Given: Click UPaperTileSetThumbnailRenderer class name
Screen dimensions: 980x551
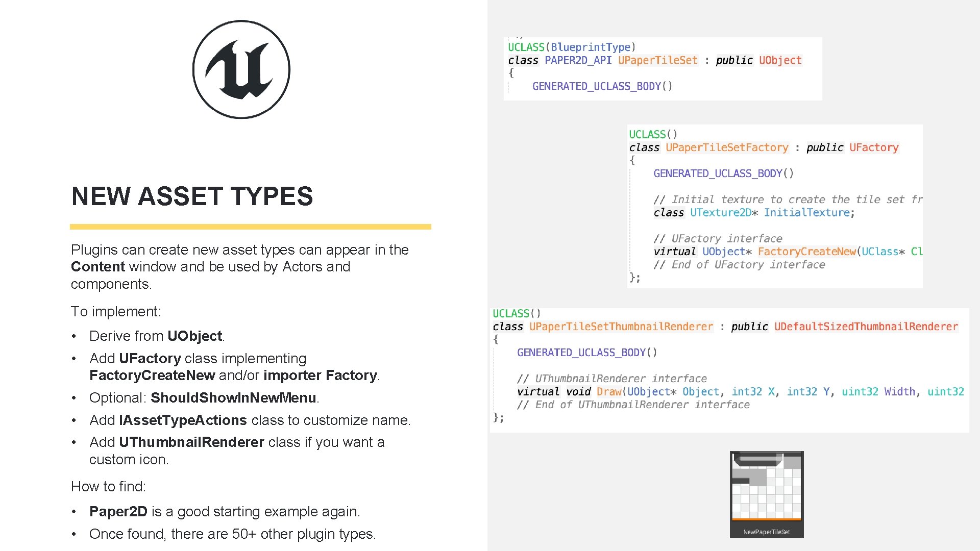Looking at the screenshot, I should [621, 327].
